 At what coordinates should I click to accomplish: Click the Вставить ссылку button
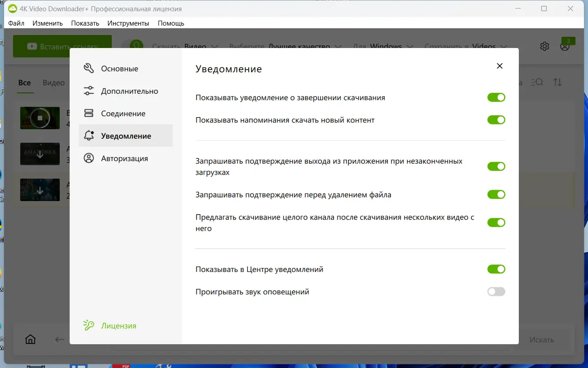tap(62, 46)
